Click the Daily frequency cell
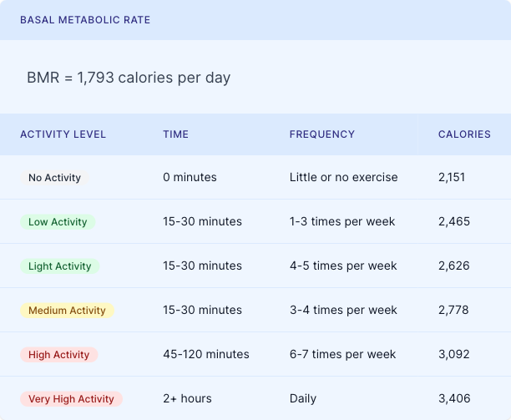511x420 pixels. click(303, 399)
